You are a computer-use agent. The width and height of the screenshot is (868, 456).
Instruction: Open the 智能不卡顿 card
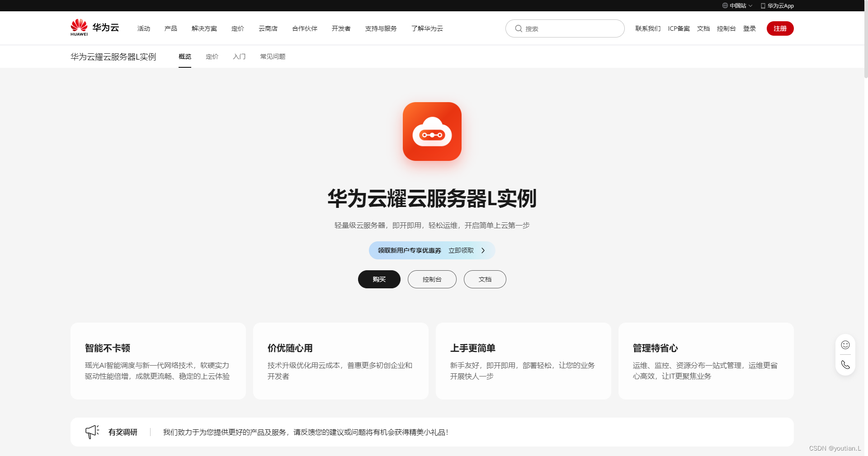point(158,361)
